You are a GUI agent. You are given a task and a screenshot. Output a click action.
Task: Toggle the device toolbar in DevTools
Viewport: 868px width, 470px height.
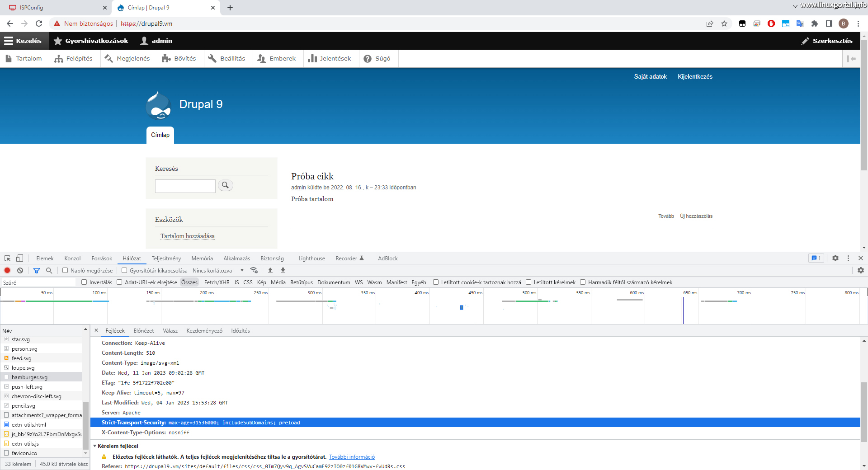[x=19, y=258]
